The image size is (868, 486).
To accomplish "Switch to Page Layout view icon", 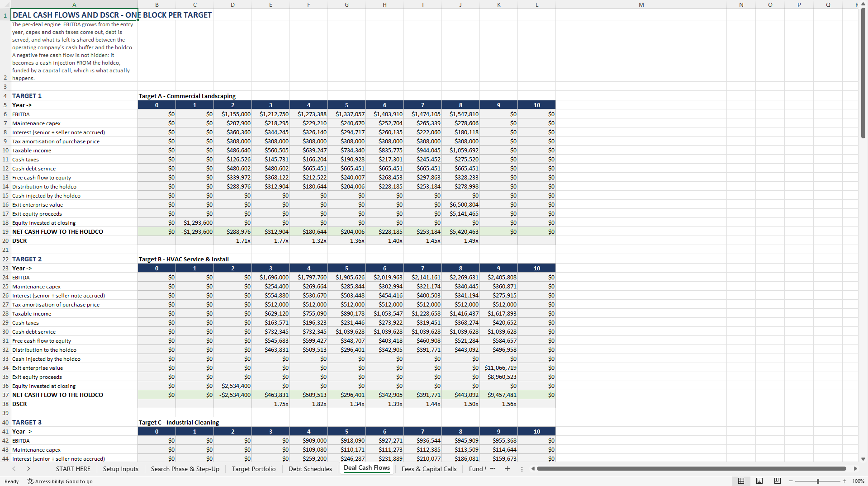I will point(759,481).
